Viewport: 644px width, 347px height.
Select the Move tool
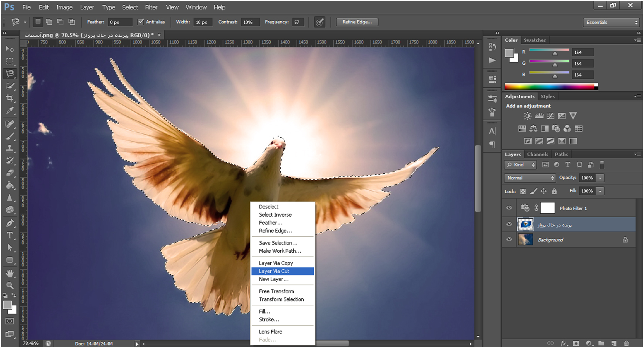tap(10, 49)
